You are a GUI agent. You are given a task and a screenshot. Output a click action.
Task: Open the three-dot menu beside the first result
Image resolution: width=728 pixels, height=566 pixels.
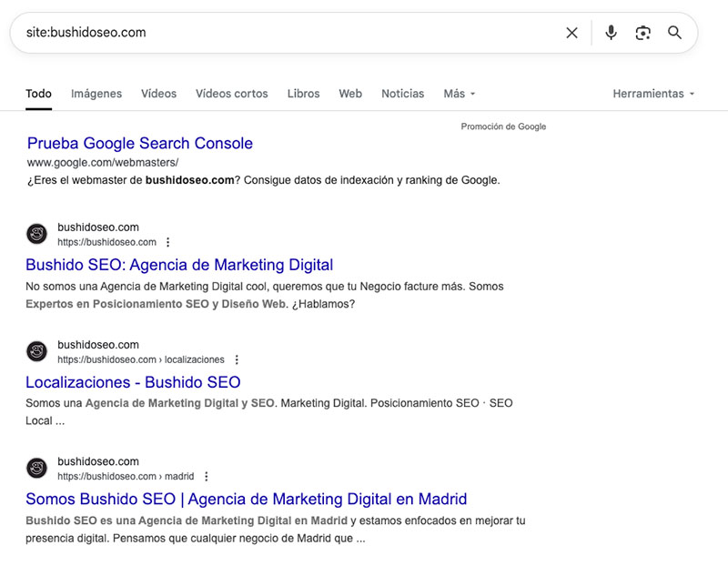coord(168,242)
